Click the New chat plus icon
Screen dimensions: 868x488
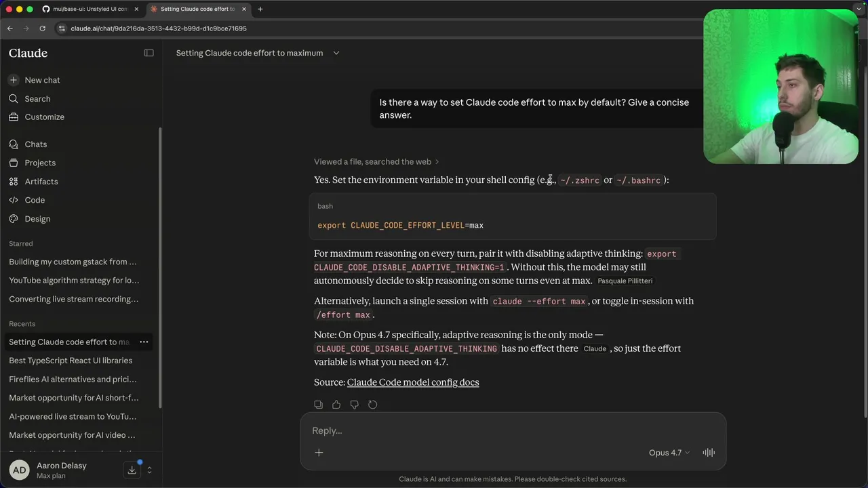[14, 80]
